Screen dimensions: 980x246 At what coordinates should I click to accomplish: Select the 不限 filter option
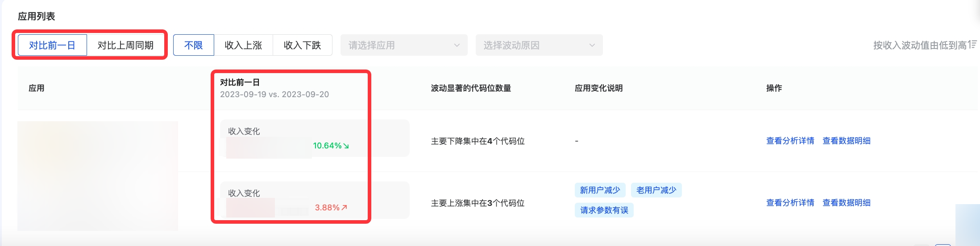point(194,45)
